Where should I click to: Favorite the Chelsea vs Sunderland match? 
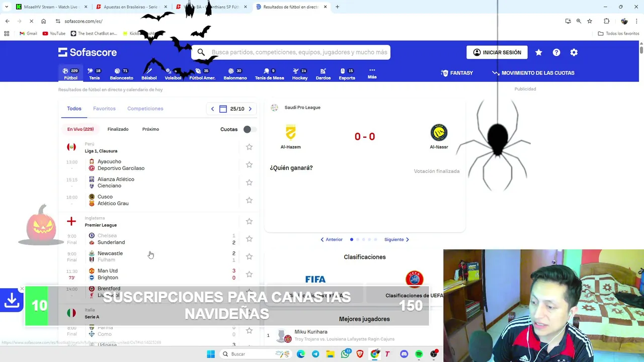coord(249,239)
